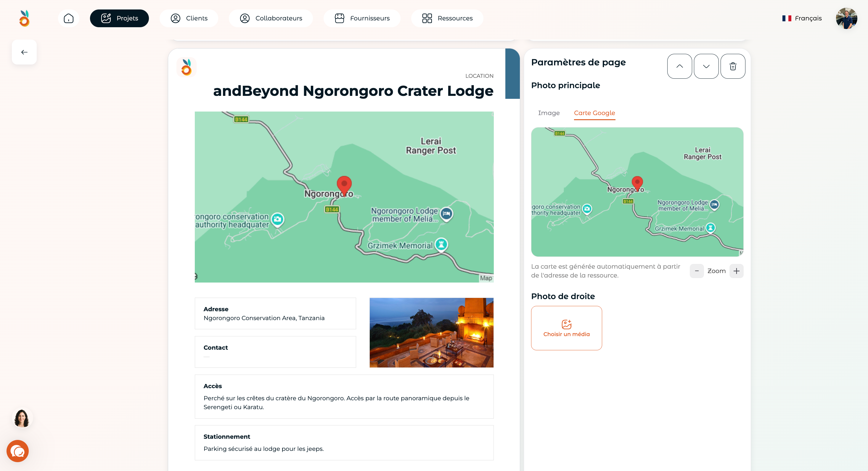Click the Stationnement parking description block

click(344, 443)
